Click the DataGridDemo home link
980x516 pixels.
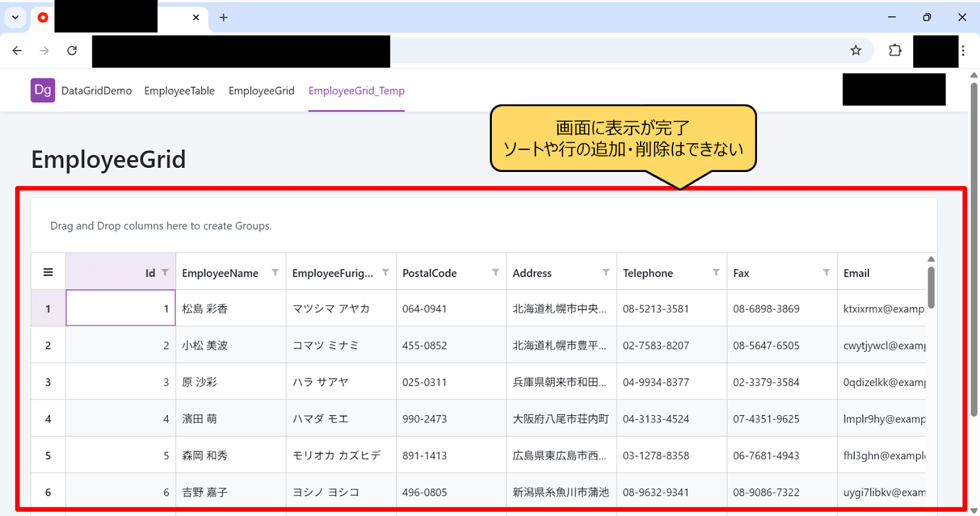coord(97,91)
